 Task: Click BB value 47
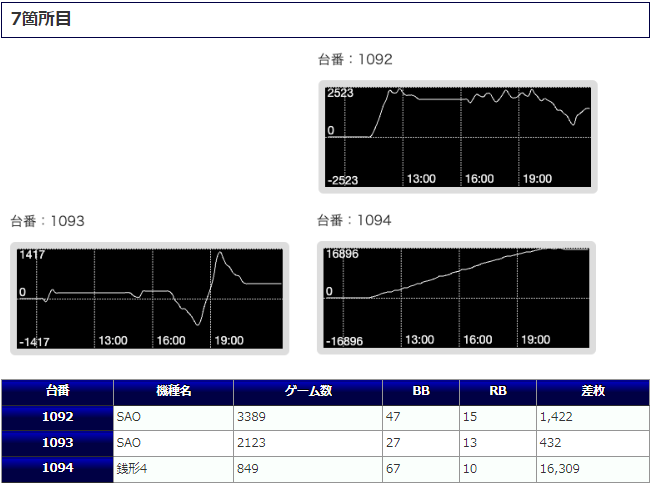pyautogui.click(x=393, y=417)
